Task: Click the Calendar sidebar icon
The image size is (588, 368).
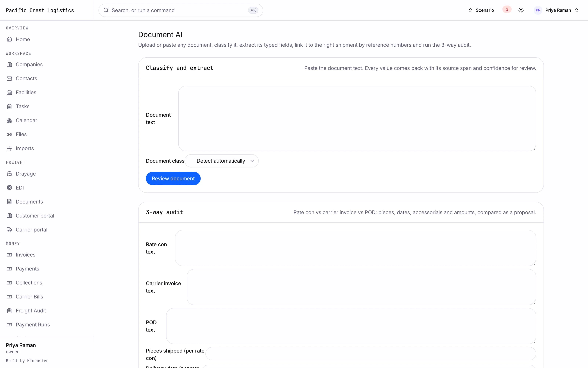Action: pyautogui.click(x=9, y=121)
